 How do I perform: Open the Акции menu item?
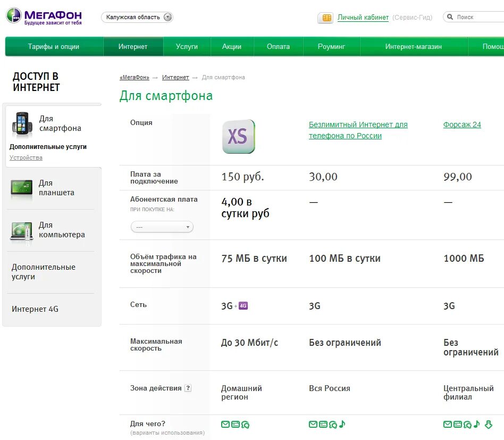click(232, 47)
